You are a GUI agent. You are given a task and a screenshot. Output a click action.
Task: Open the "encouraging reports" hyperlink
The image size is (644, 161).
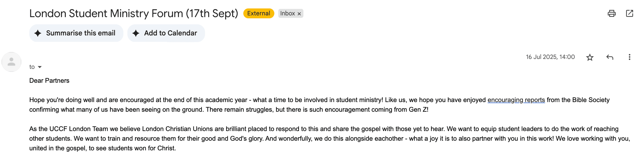(x=516, y=100)
